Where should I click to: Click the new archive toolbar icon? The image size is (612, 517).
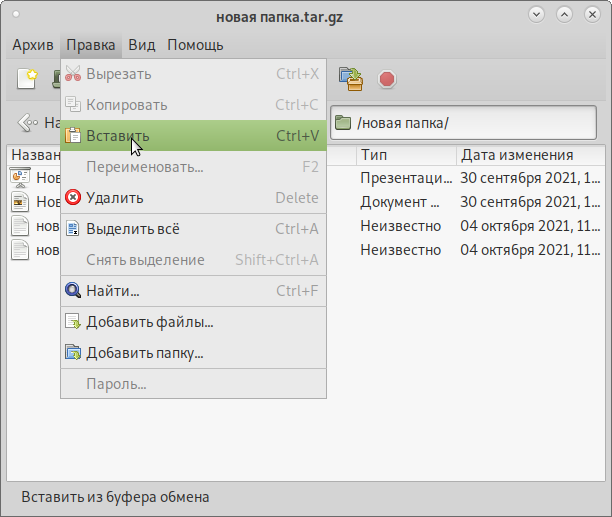pos(27,79)
